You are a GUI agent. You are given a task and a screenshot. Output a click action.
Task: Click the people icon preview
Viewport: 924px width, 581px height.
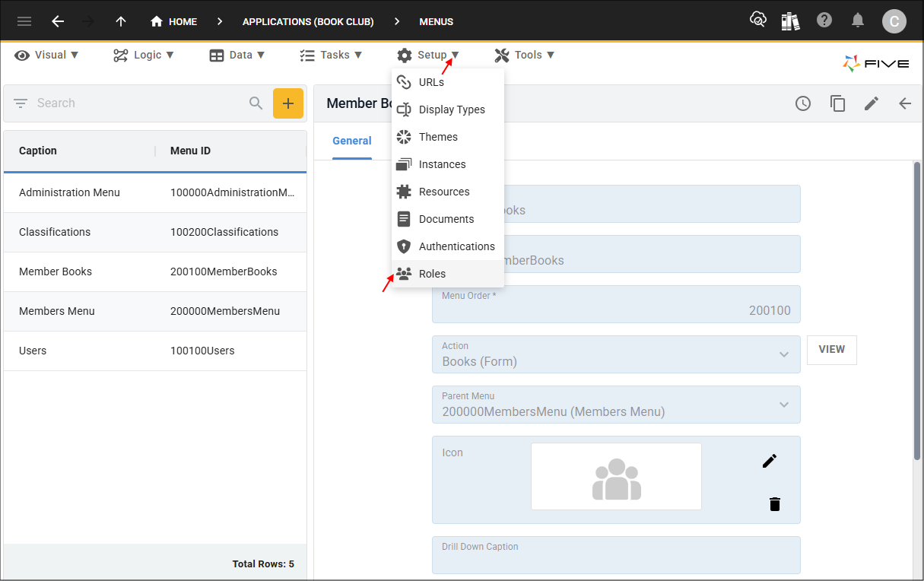(x=617, y=477)
